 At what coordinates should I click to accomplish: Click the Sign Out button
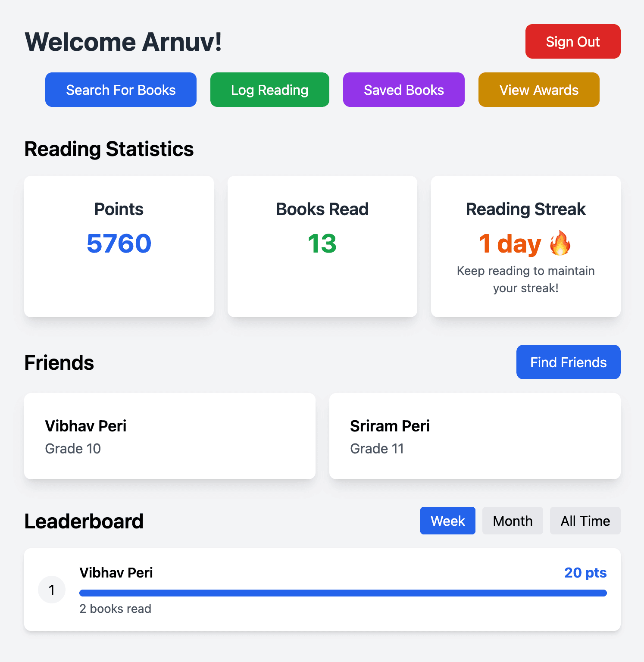coord(573,41)
